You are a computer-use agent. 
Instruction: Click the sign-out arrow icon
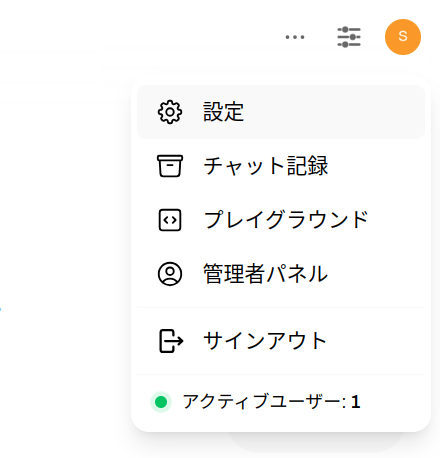click(171, 341)
